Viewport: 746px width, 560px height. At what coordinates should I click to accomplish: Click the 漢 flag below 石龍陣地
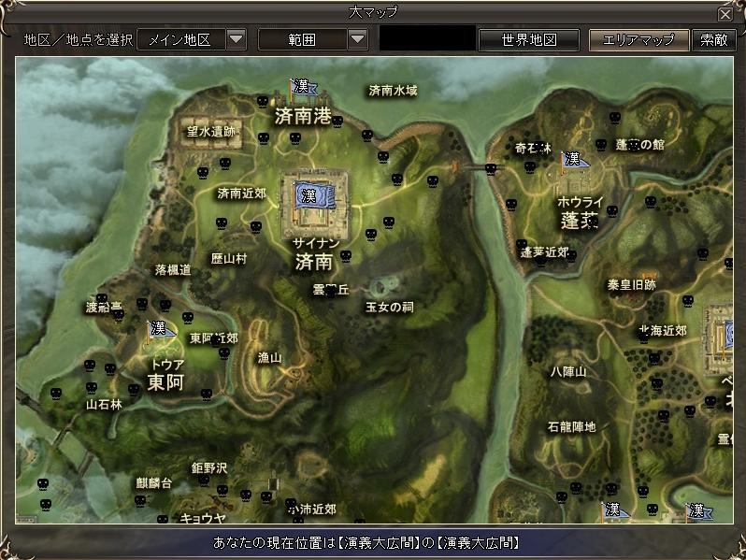click(614, 510)
